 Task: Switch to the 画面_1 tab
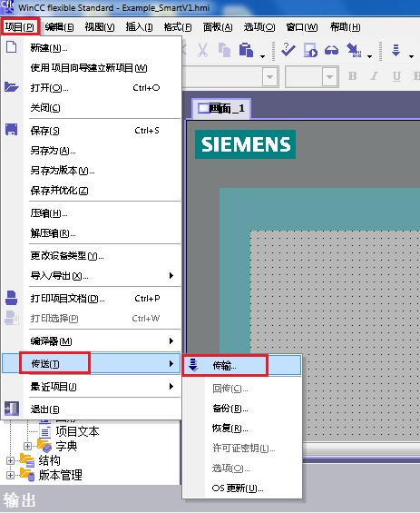(x=221, y=108)
